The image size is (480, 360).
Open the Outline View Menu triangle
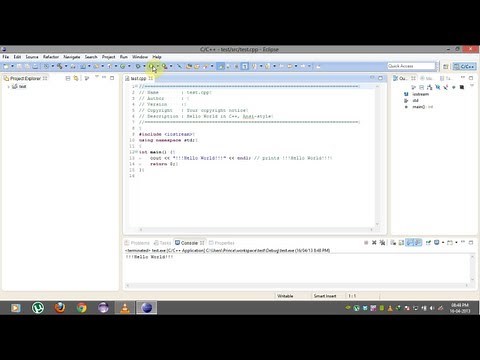(x=472, y=86)
